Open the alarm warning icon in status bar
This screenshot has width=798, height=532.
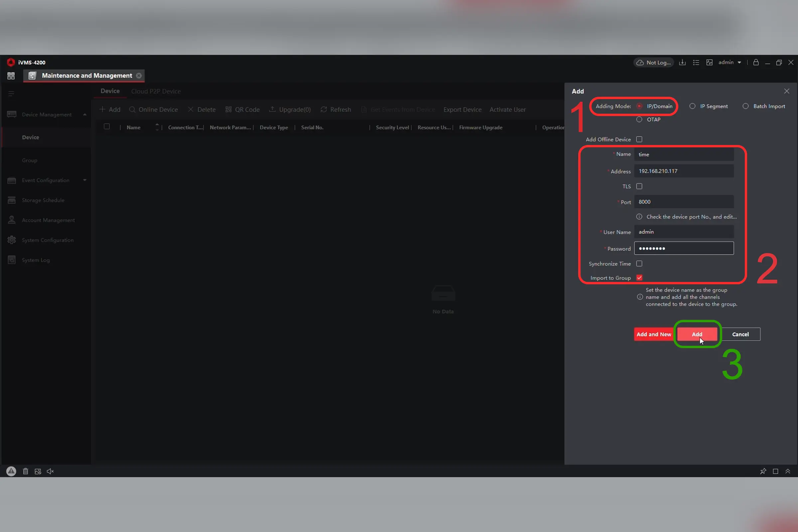point(11,471)
